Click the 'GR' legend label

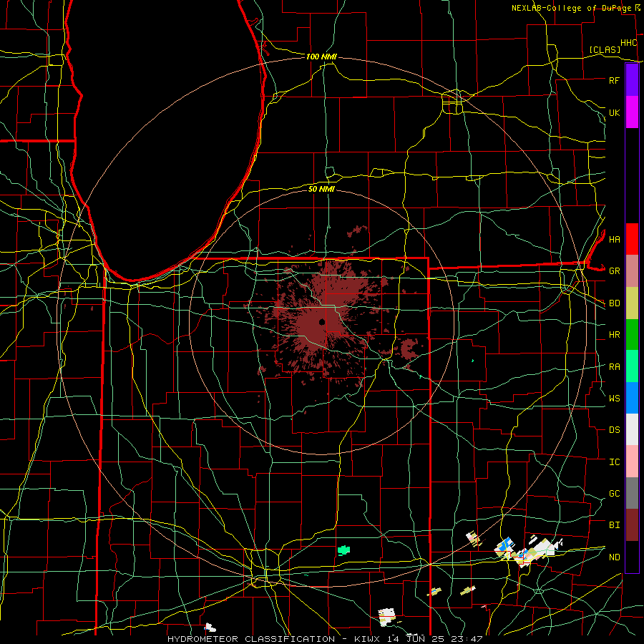pos(614,271)
